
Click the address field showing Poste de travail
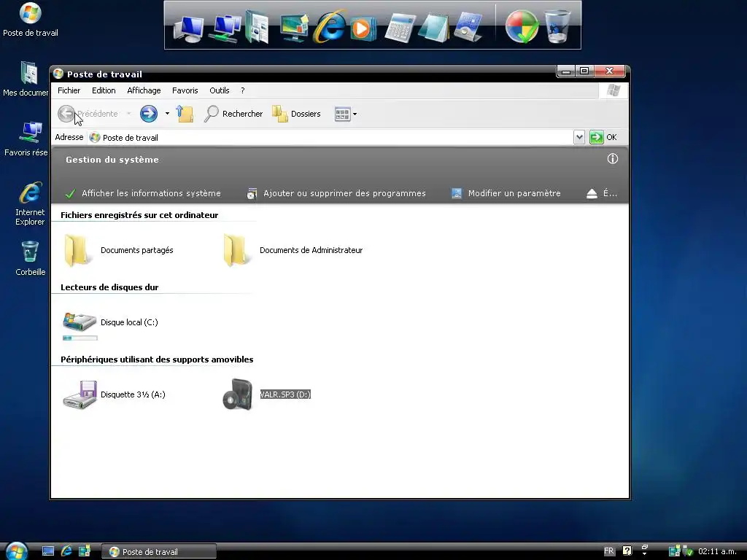330,138
